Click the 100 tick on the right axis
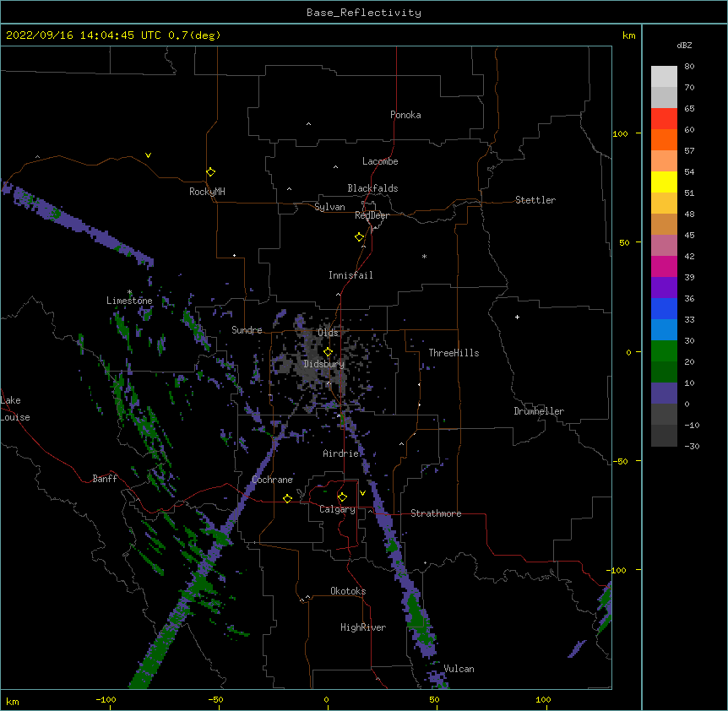The height and width of the screenshot is (711, 728). 620,133
